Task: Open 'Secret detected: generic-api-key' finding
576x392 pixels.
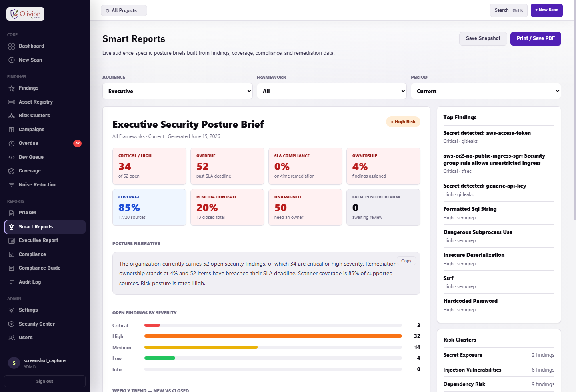Action: 499,190
